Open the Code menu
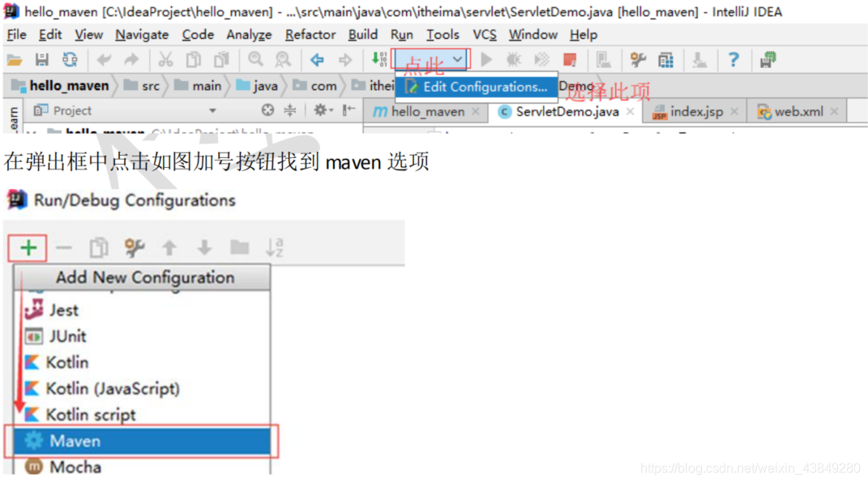Viewport: 868px width, 483px height. (x=198, y=35)
